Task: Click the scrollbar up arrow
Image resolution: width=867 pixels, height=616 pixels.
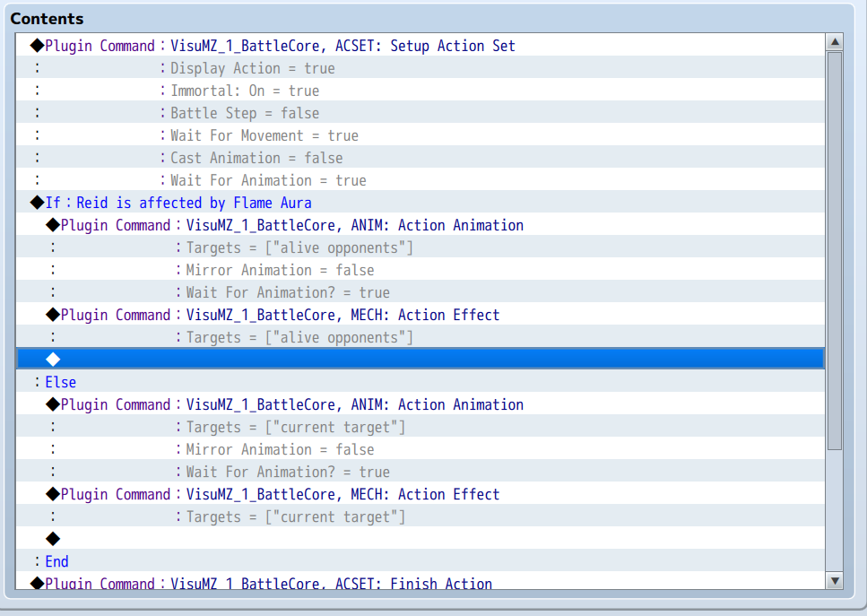Action: (836, 40)
